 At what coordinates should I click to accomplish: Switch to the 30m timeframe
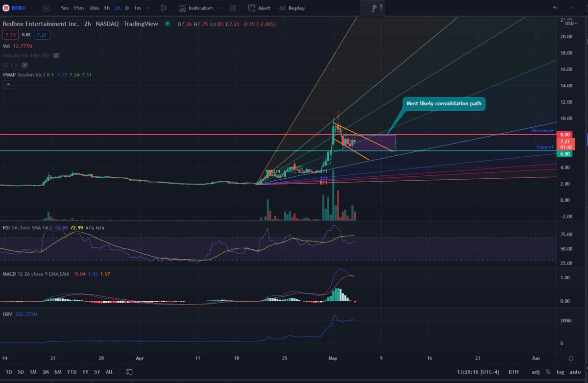click(93, 8)
